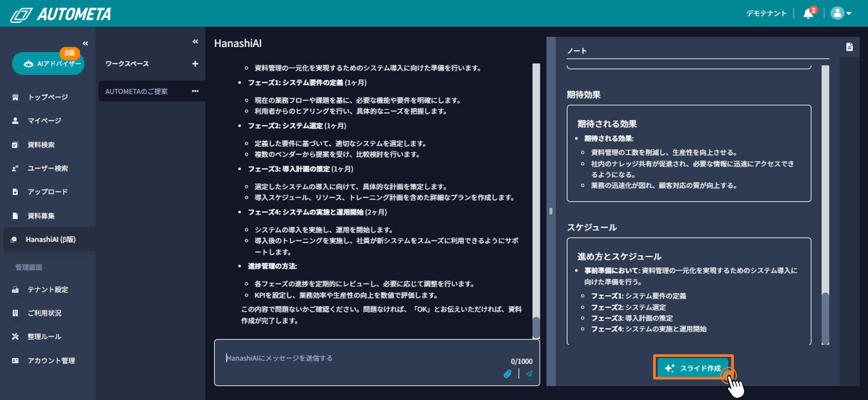
Task: Click フェーズ3: 導入計画の策定 heading in chat
Action: [289, 169]
